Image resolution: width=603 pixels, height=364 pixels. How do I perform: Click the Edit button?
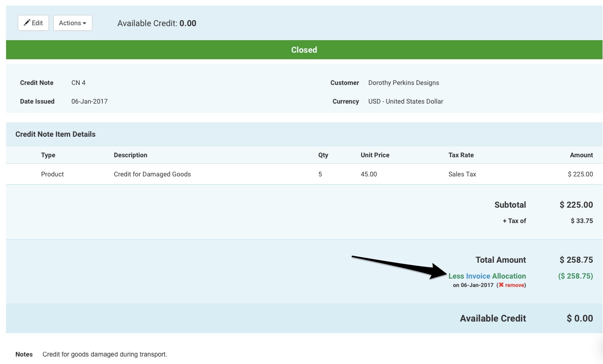33,23
